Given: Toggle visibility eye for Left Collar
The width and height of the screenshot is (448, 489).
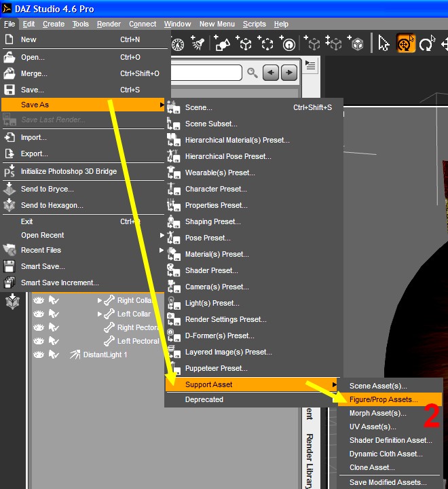Looking at the screenshot, I should [39, 314].
